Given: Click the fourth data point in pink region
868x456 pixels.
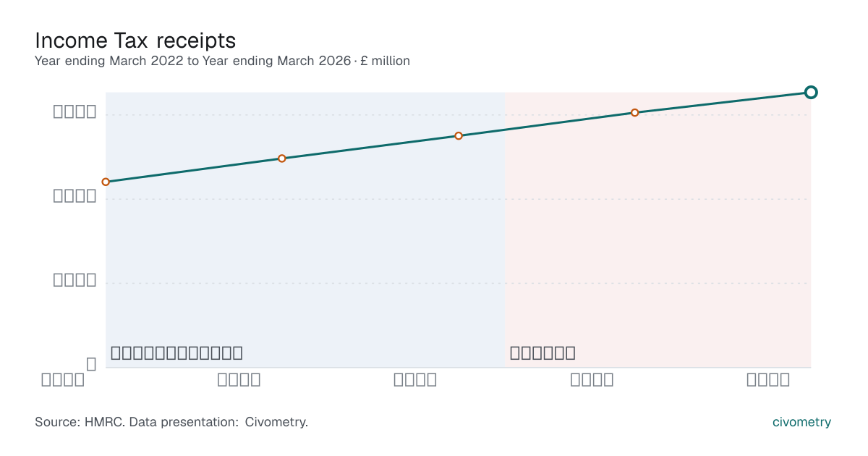Looking at the screenshot, I should (x=635, y=112).
